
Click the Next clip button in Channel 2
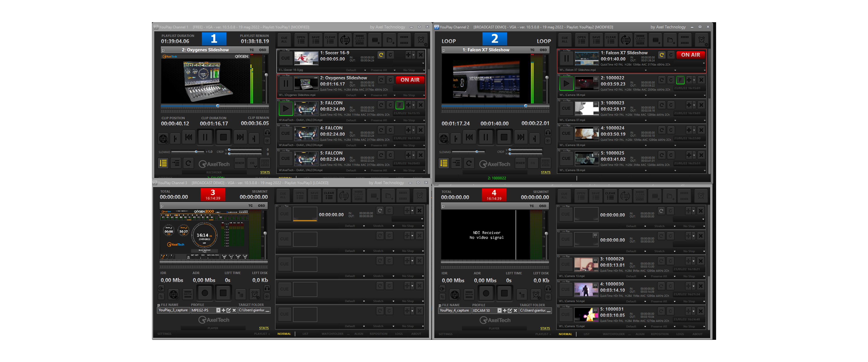tap(521, 137)
